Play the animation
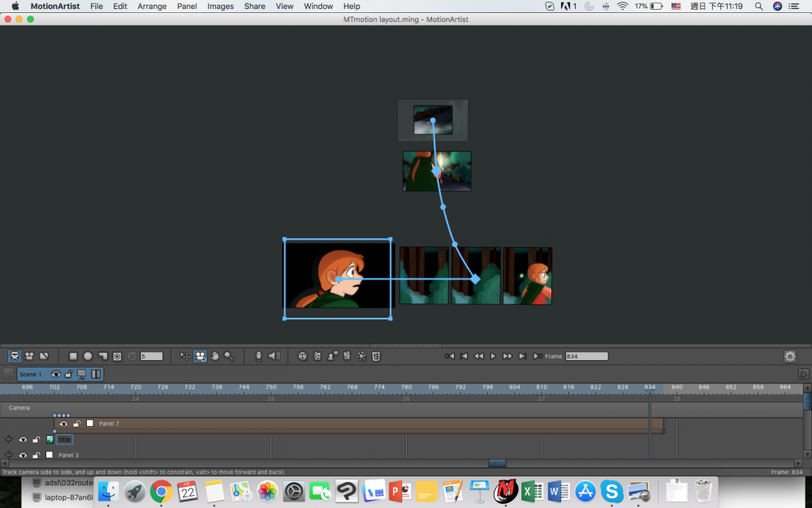This screenshot has height=508, width=812. (x=493, y=356)
